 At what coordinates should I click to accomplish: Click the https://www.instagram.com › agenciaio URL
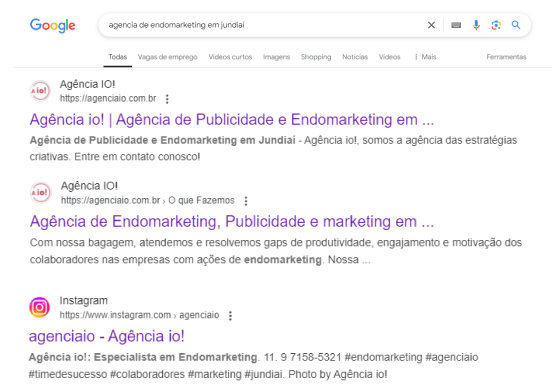[139, 315]
